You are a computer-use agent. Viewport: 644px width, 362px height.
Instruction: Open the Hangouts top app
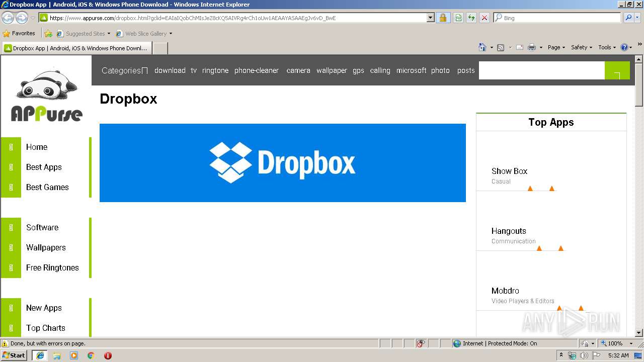click(x=509, y=231)
